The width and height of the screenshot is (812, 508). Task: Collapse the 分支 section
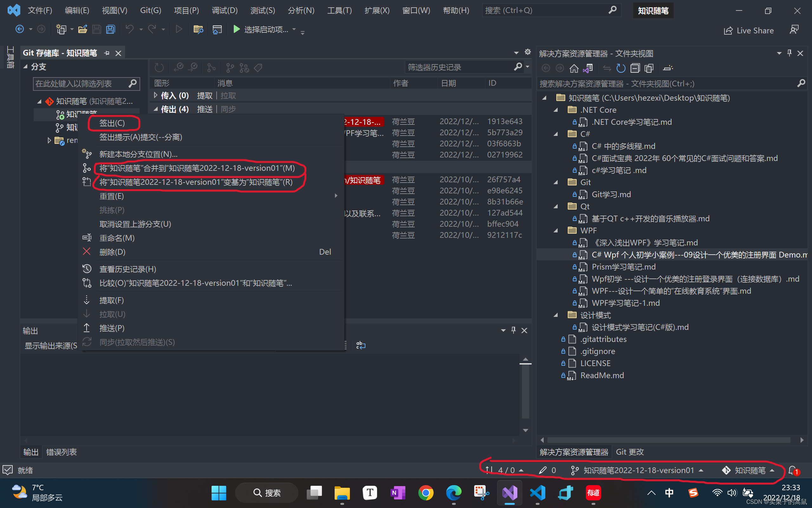click(x=25, y=67)
